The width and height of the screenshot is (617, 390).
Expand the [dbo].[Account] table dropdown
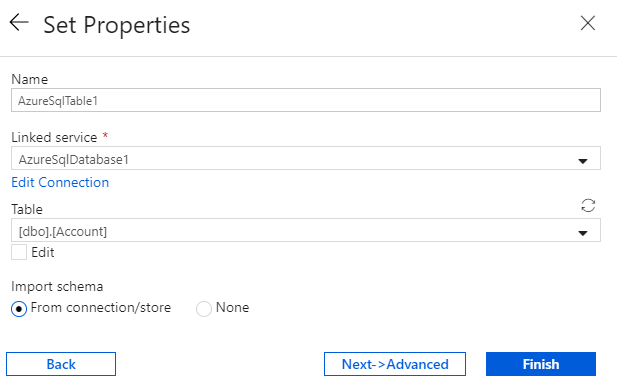click(306, 230)
